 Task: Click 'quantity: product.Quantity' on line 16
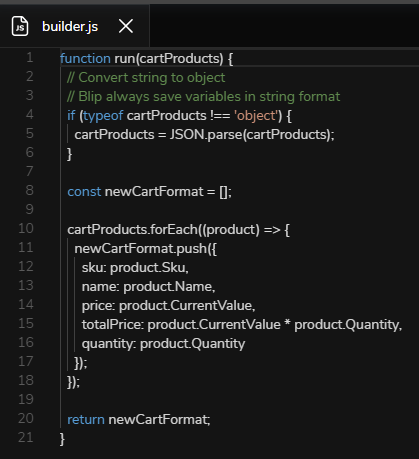coord(163,344)
